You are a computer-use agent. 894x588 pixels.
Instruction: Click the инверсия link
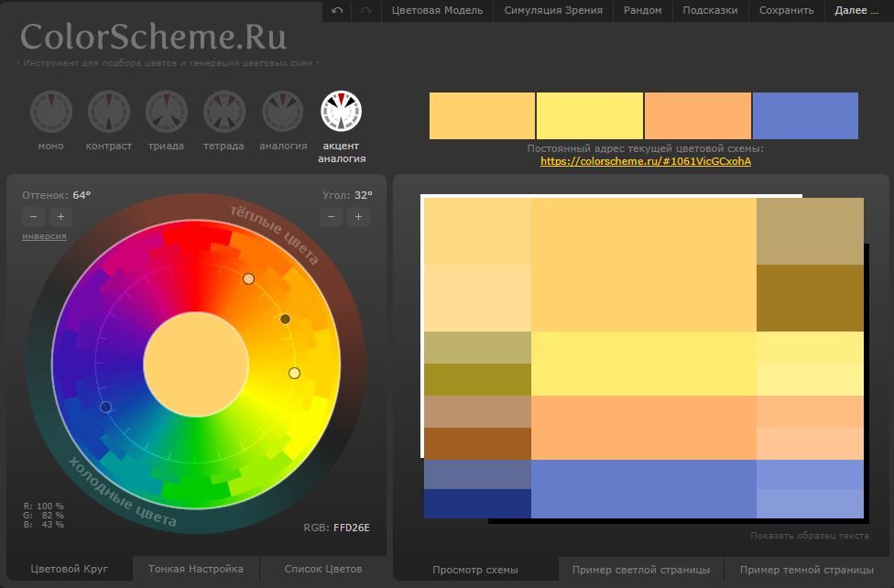44,236
